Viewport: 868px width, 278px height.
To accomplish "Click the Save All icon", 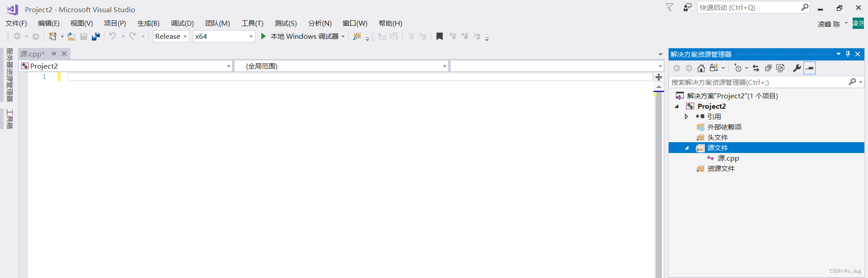I will point(96,36).
